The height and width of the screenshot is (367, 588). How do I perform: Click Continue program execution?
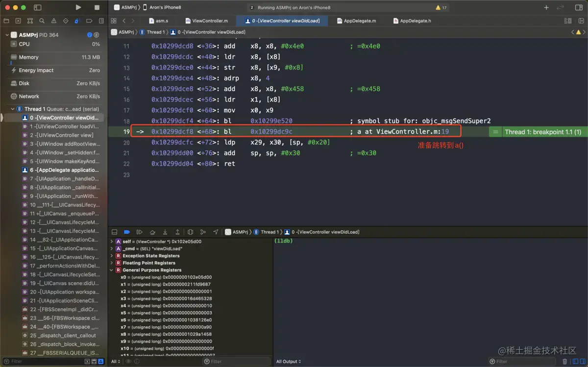tap(140, 232)
